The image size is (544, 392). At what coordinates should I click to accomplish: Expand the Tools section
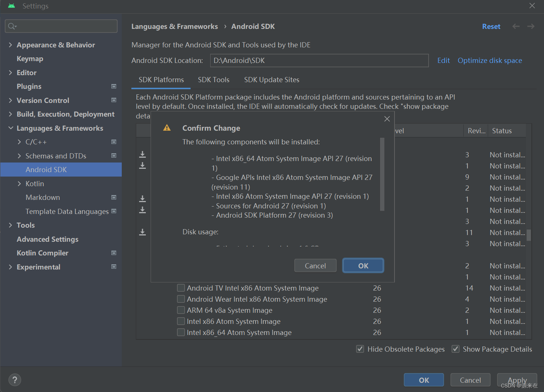(x=10, y=225)
